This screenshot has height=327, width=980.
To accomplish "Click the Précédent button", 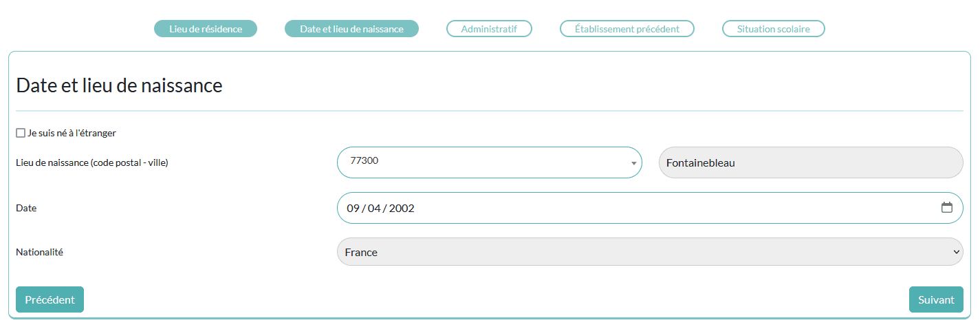I will (50, 299).
